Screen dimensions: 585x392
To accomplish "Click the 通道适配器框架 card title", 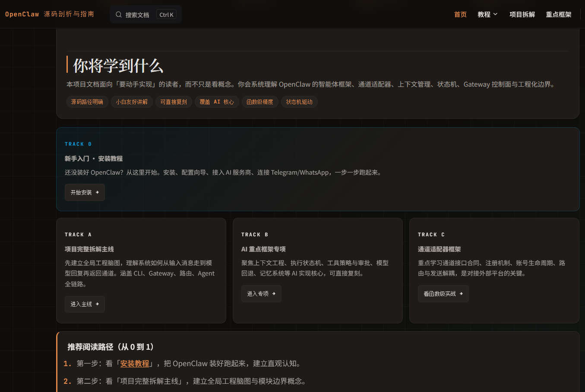I will click(440, 249).
